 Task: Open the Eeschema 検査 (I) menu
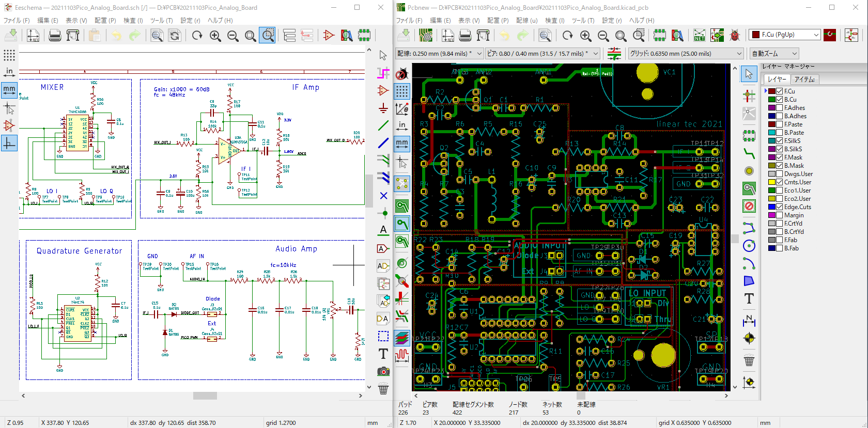133,21
